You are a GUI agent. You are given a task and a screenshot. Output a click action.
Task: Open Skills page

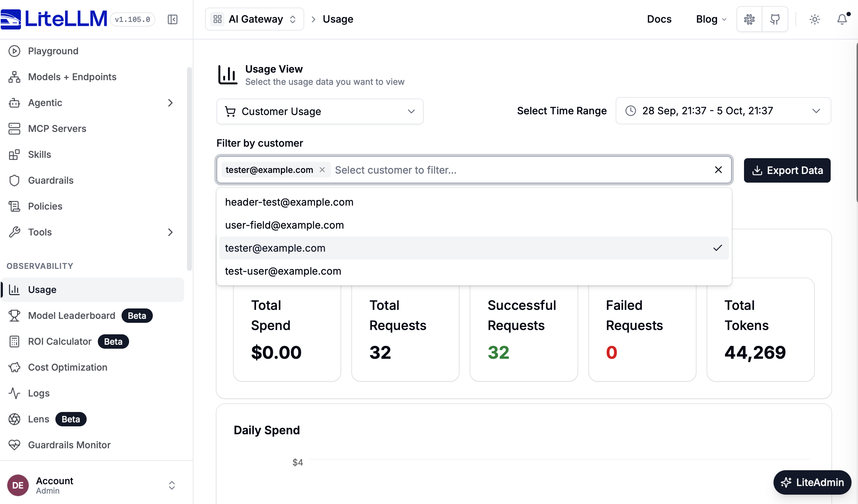[93, 155]
